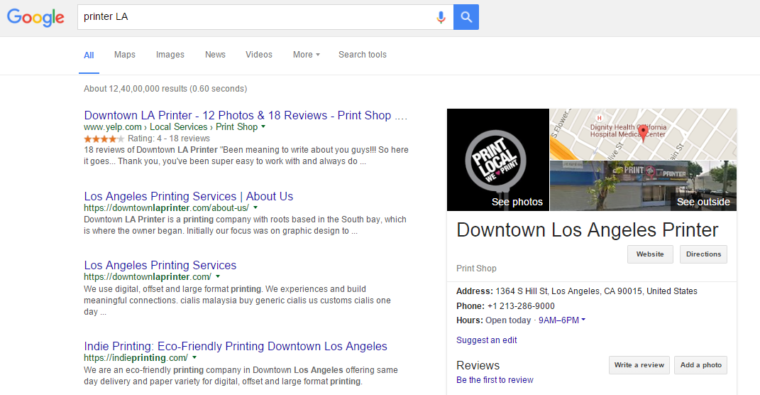Screen dimensions: 760x395
Task: Click the blue search magnifier button
Action: pyautogui.click(x=466, y=17)
